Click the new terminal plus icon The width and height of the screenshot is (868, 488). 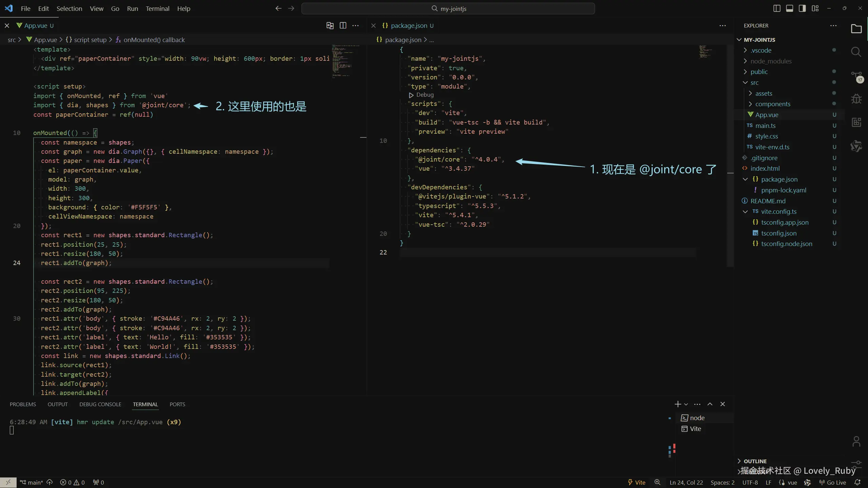pyautogui.click(x=677, y=404)
